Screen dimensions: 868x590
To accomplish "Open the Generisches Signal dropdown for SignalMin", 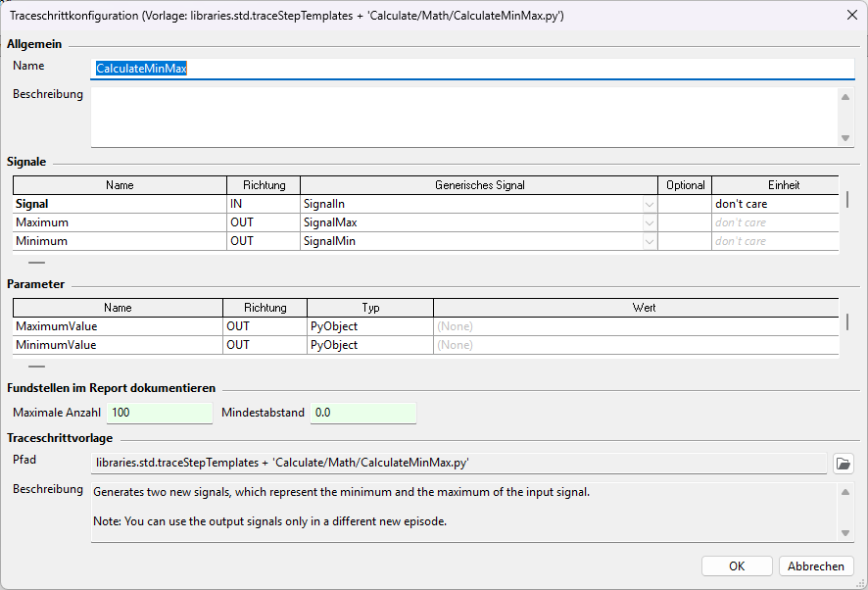I will click(650, 241).
